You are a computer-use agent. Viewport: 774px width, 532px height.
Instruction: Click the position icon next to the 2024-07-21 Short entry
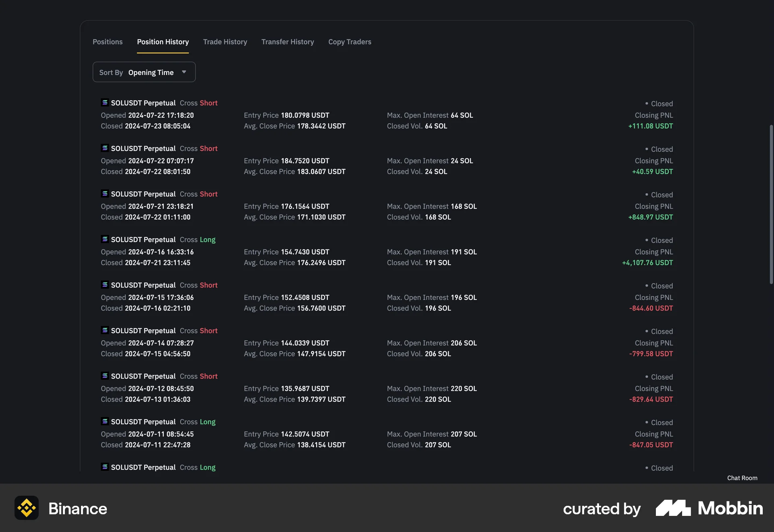pyautogui.click(x=105, y=193)
